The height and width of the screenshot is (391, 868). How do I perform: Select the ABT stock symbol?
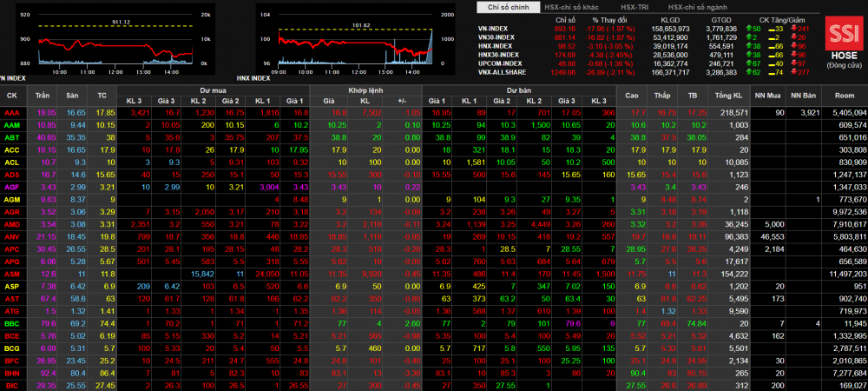tap(11, 137)
